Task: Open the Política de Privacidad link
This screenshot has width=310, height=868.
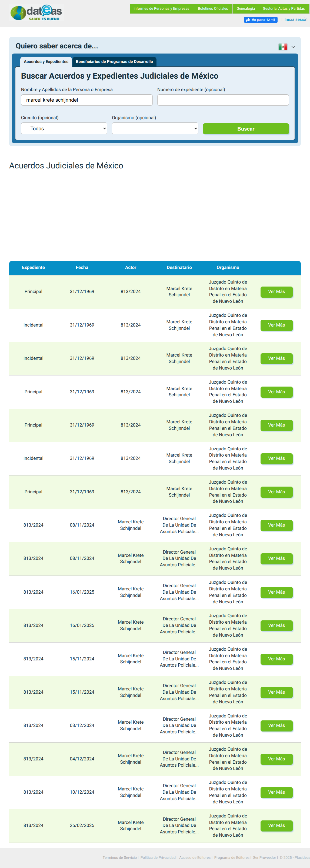Action: pos(158,857)
